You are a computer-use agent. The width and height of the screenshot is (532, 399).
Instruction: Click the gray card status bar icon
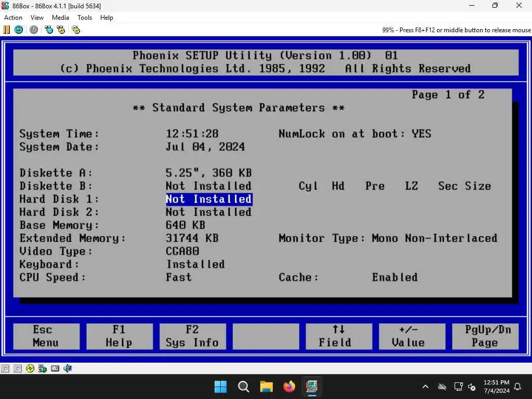pyautogui.click(x=55, y=368)
